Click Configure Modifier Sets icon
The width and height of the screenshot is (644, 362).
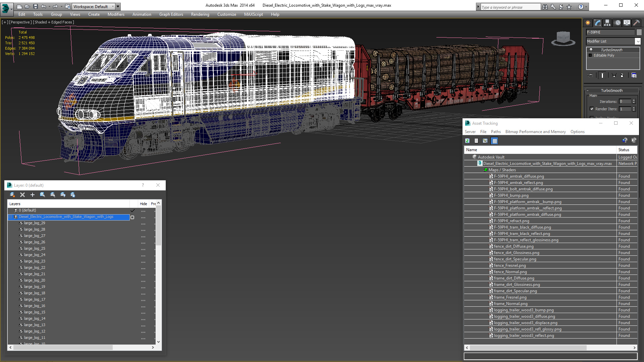pos(634,75)
